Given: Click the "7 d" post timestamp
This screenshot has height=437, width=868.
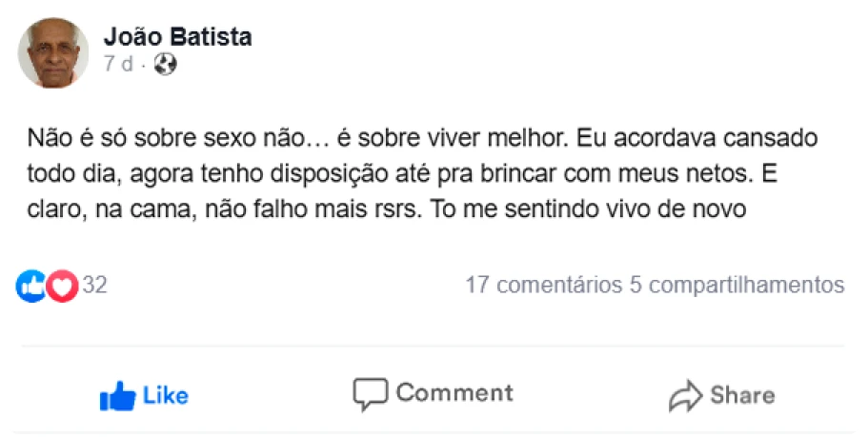Looking at the screenshot, I should tap(118, 65).
